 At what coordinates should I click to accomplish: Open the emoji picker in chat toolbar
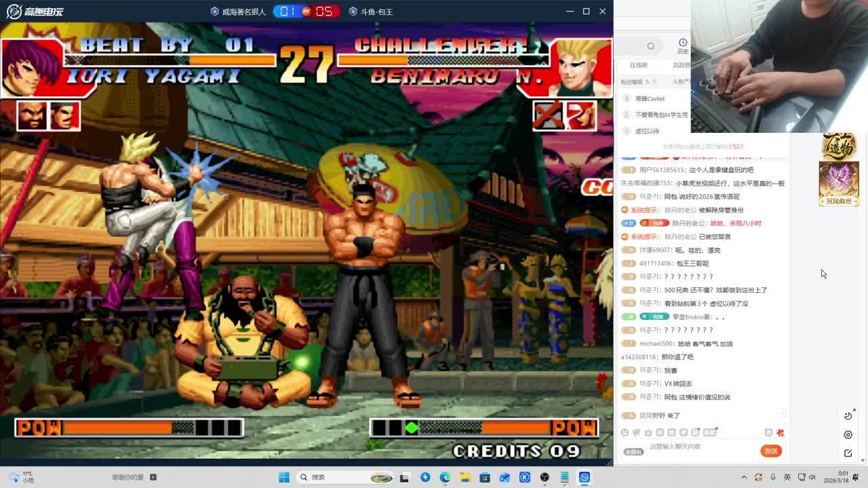[625, 432]
